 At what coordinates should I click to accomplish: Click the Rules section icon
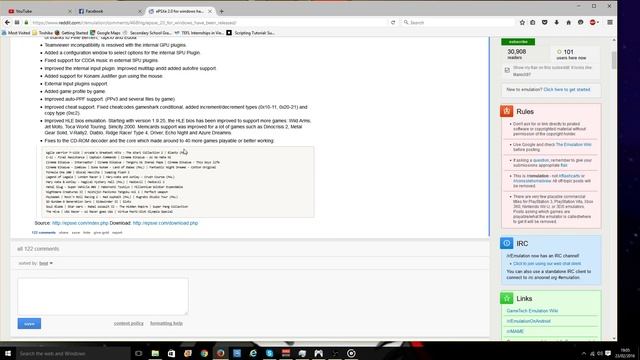[507, 111]
